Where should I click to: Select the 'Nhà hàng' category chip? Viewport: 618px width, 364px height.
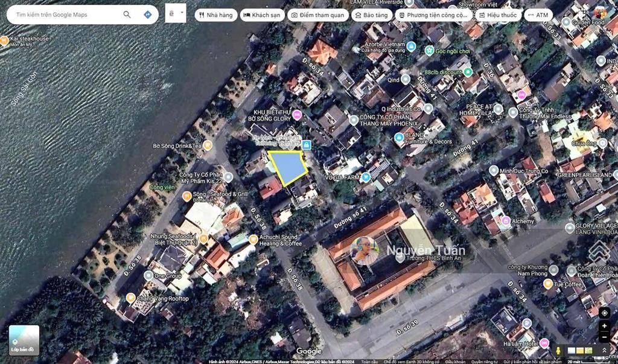tap(216, 15)
